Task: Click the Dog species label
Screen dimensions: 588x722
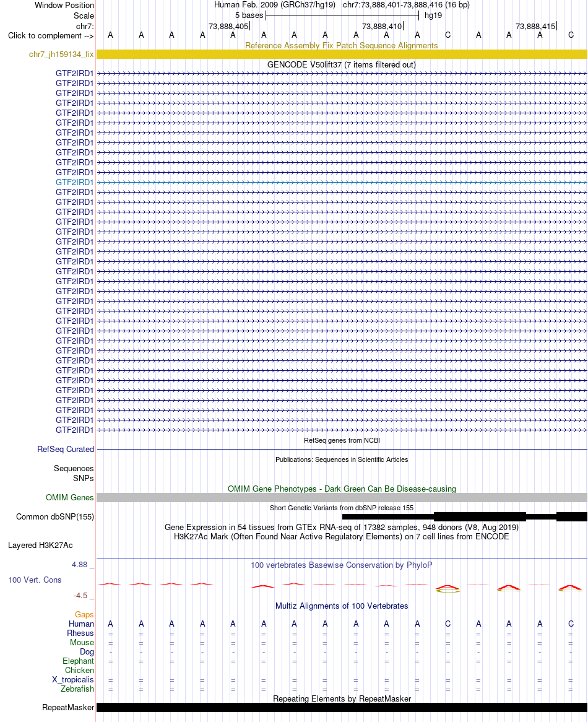Action: point(87,651)
